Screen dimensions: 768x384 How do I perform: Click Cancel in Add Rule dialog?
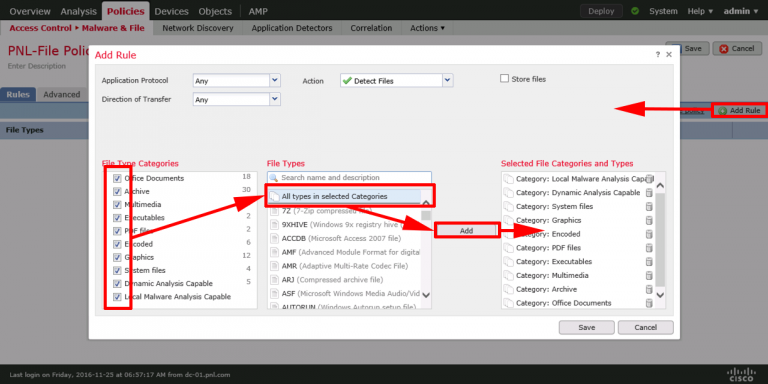pos(646,327)
